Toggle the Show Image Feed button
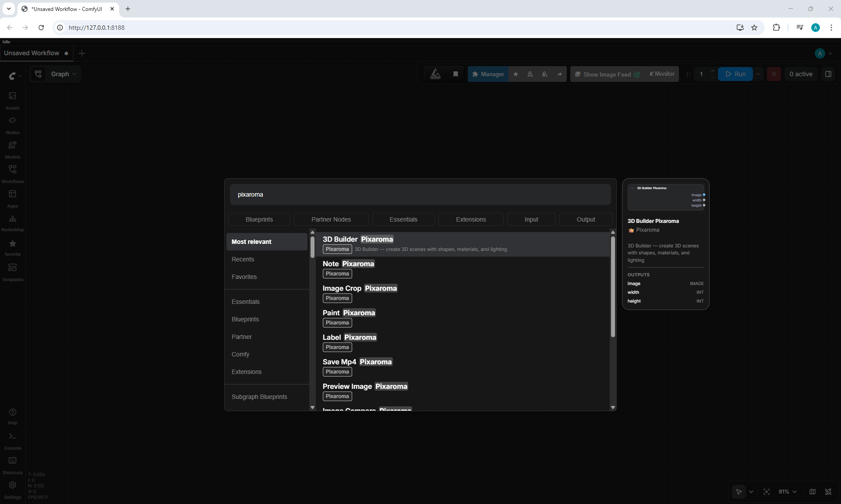The height and width of the screenshot is (504, 841). pos(607,74)
